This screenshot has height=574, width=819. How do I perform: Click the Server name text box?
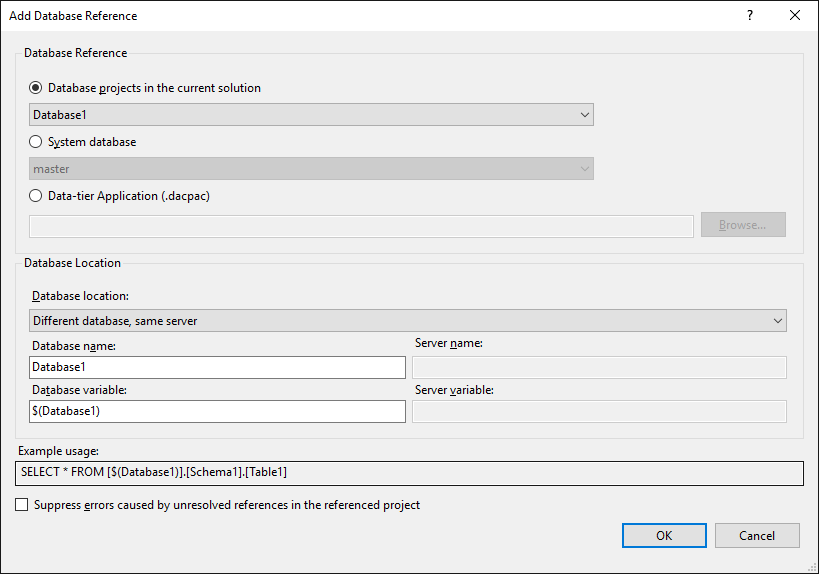[x=599, y=367]
